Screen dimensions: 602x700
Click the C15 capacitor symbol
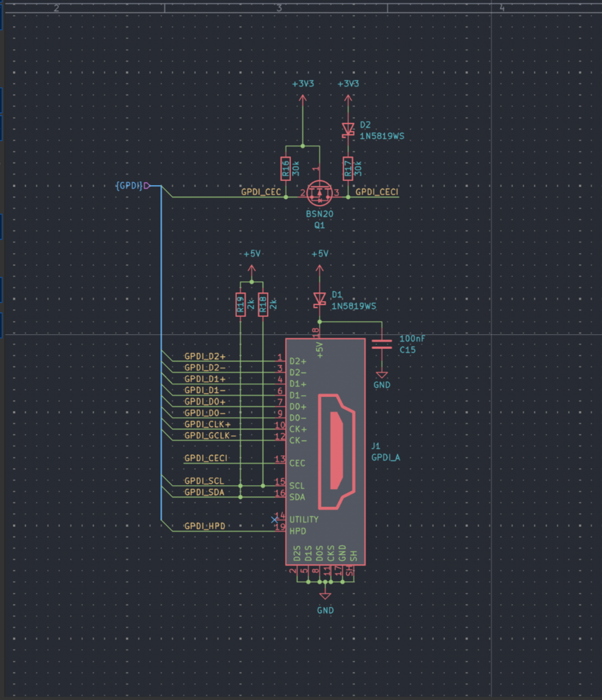pyautogui.click(x=382, y=344)
